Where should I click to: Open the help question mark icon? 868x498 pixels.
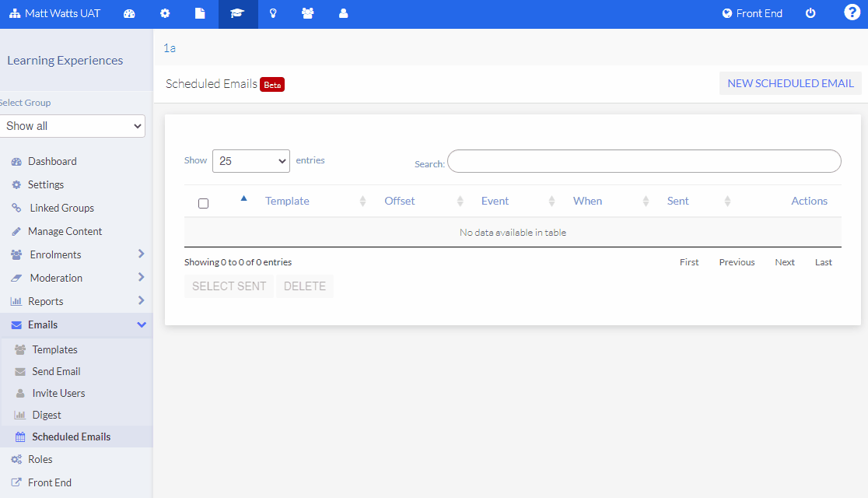(852, 12)
